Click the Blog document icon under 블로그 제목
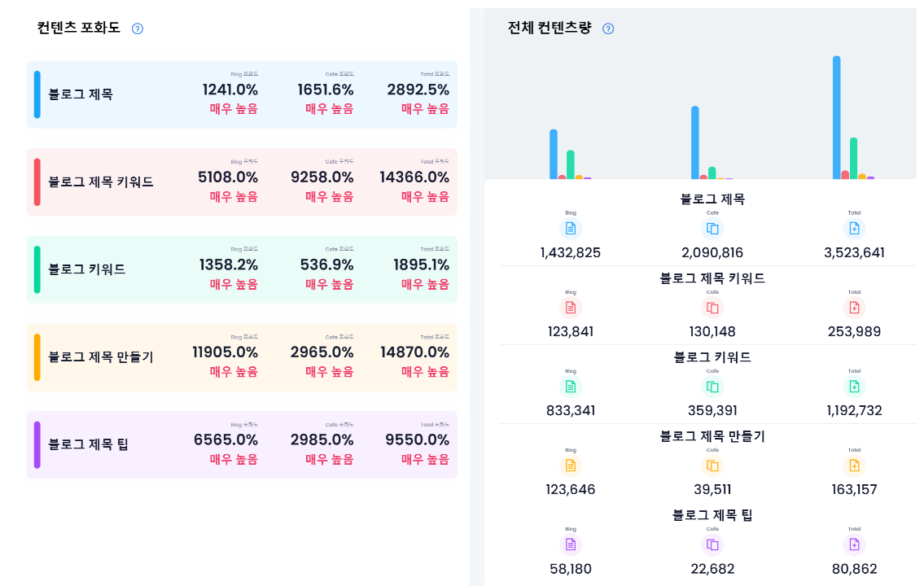 click(570, 228)
